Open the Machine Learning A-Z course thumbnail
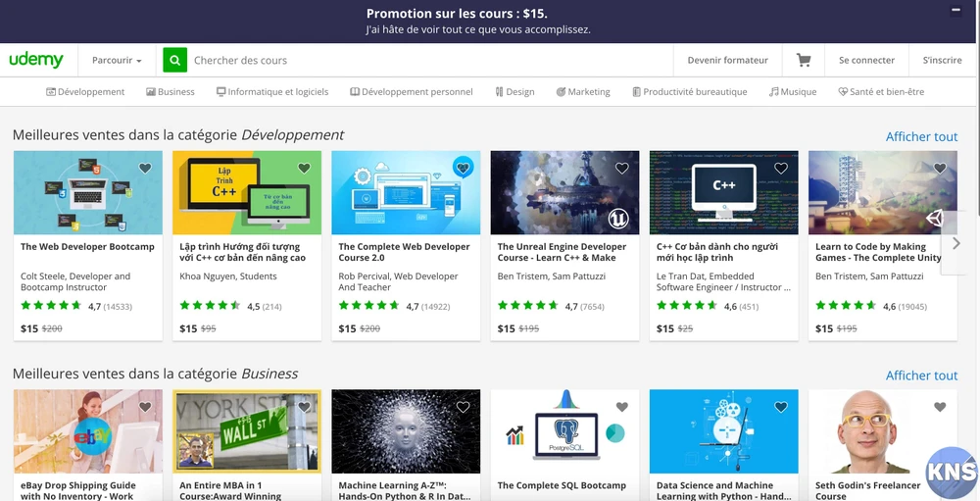This screenshot has height=501, width=980. coord(406,431)
